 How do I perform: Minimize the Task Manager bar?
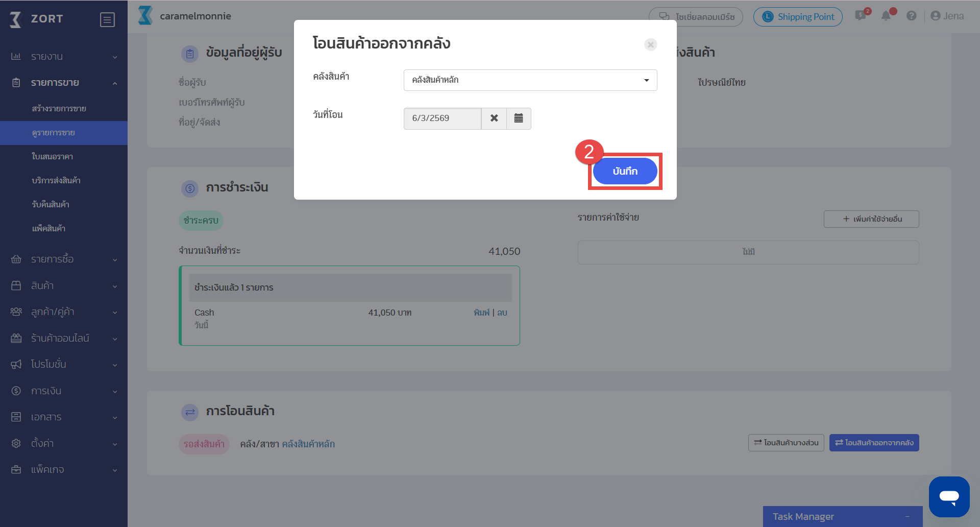908,517
